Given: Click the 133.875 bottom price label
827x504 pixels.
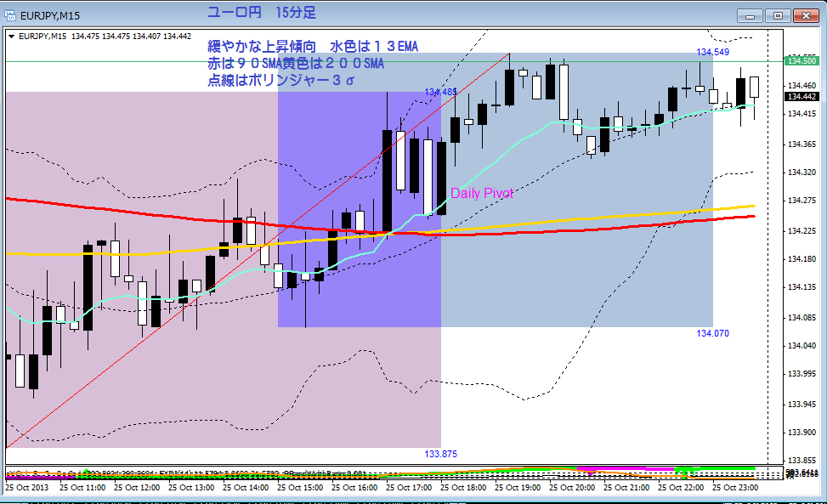Looking at the screenshot, I should (441, 454).
